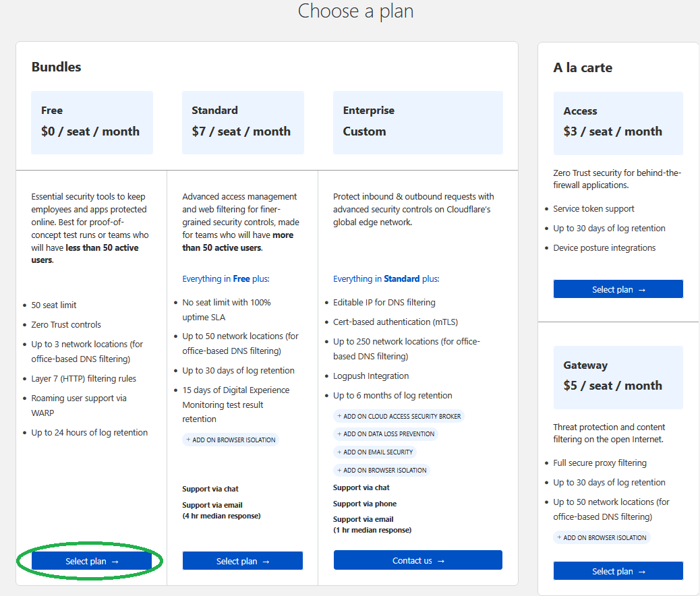Add on Cloud Access Security Broker
Image resolution: width=700 pixels, height=596 pixels.
pos(399,416)
